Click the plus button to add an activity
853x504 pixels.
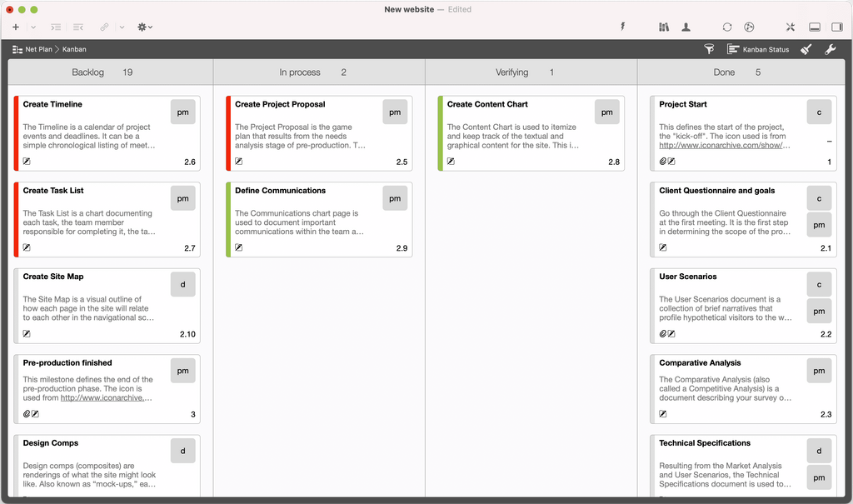pyautogui.click(x=16, y=27)
